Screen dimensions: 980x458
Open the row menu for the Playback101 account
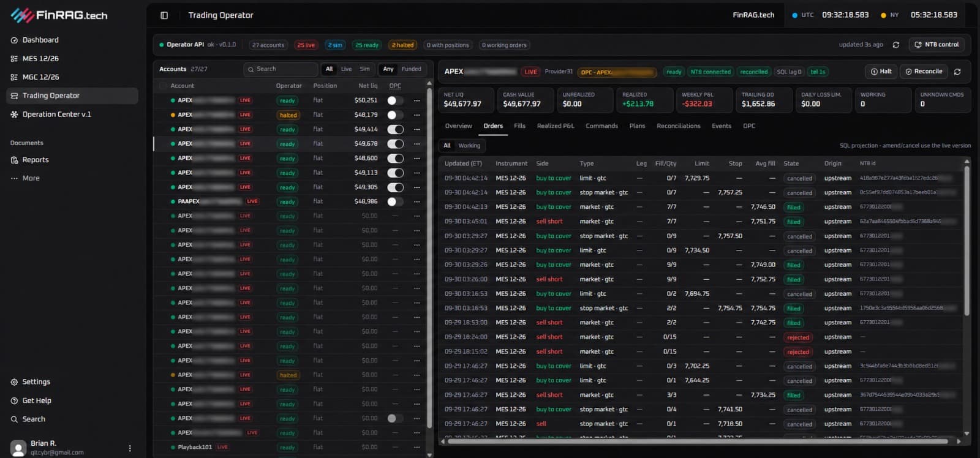tap(417, 447)
